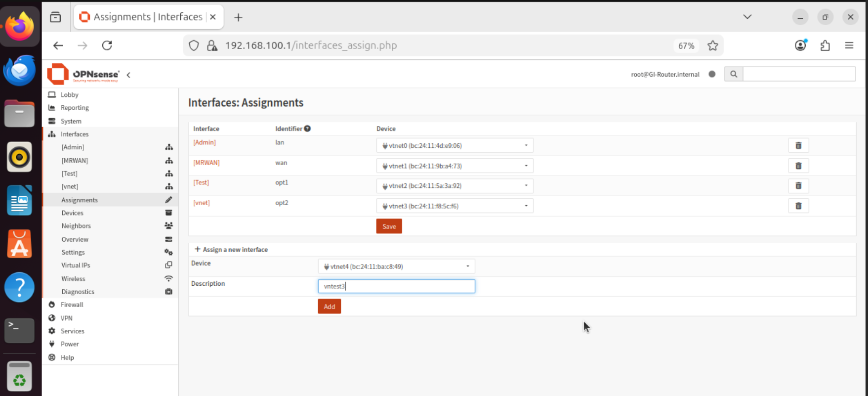Open the vtnet0 device dropdown for Admin
868x396 pixels.
[455, 146]
